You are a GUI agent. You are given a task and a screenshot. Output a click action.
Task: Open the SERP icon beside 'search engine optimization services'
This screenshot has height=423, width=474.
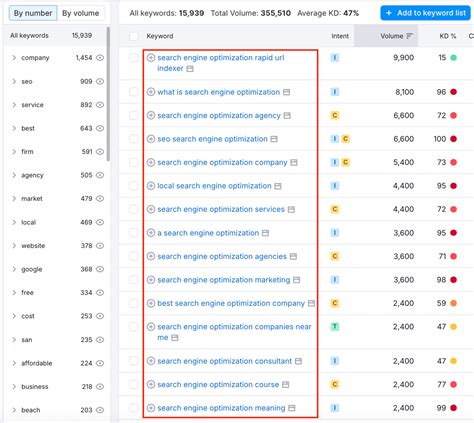pos(291,209)
